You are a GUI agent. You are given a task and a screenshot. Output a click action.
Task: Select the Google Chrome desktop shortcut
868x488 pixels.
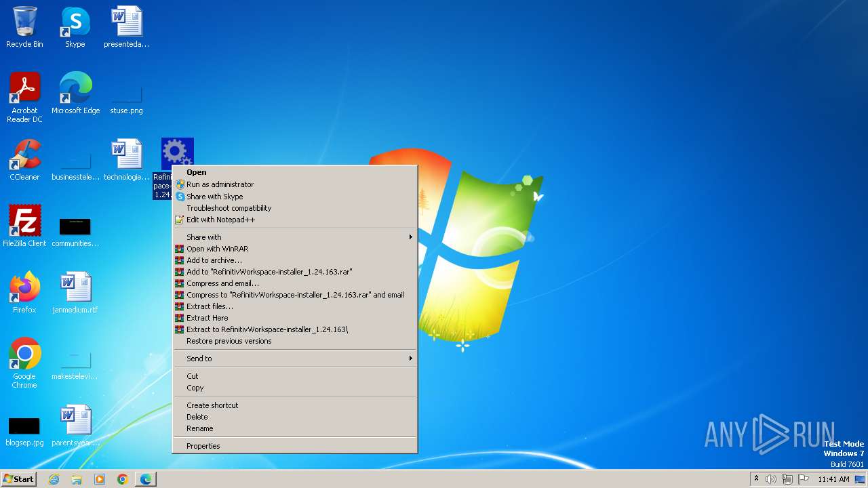click(24, 363)
